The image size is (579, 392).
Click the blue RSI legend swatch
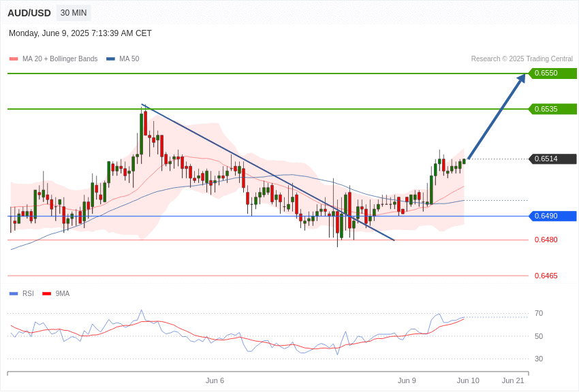(14, 293)
